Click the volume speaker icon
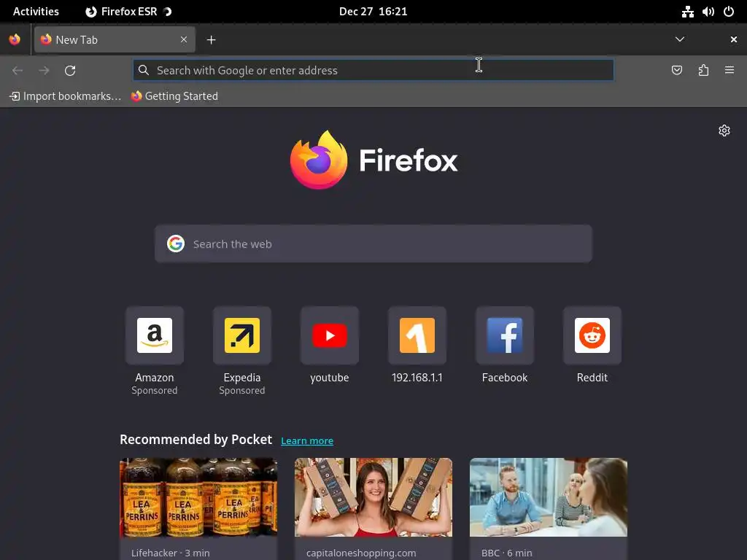Viewport: 747px width, 560px height. point(708,12)
